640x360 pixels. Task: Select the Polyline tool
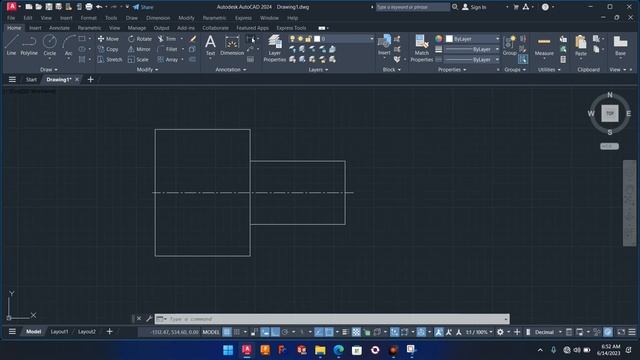point(29,45)
